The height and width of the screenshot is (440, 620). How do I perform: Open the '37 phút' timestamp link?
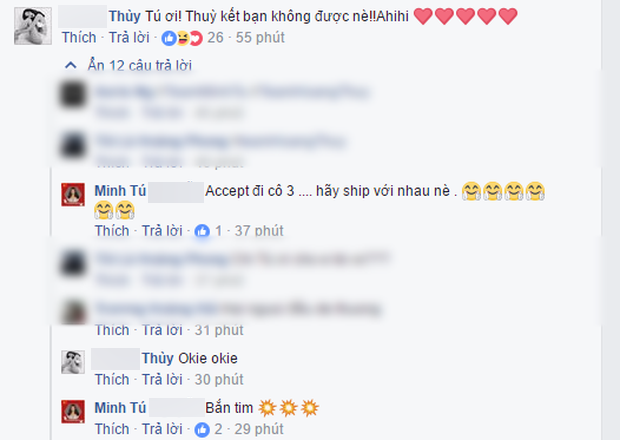pyautogui.click(x=259, y=230)
